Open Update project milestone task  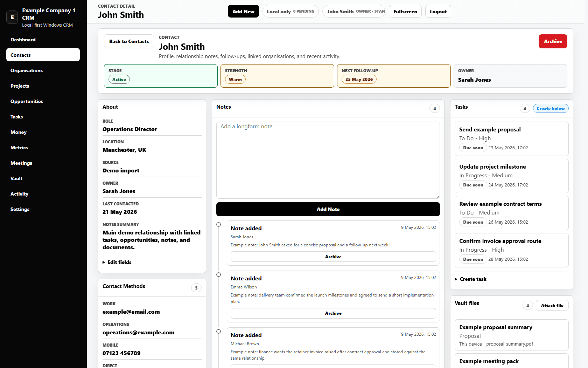pyautogui.click(x=511, y=176)
